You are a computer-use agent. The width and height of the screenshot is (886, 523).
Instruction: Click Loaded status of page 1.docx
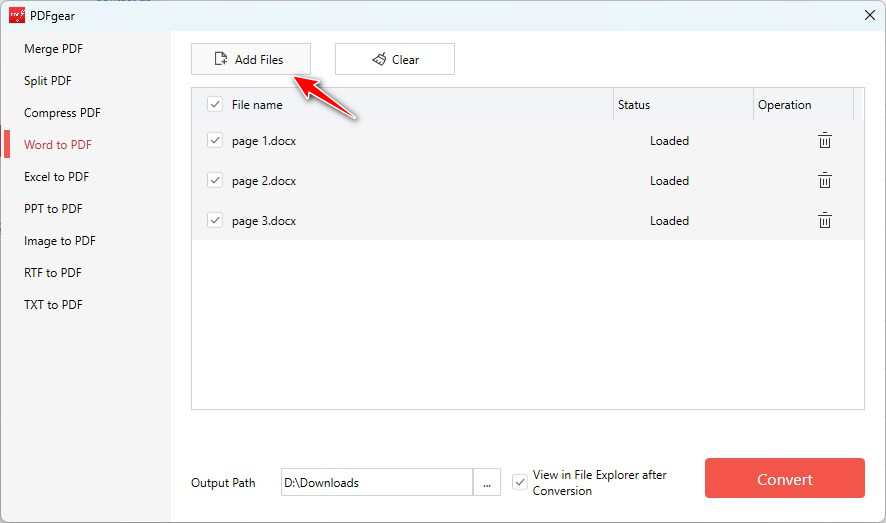pos(669,141)
